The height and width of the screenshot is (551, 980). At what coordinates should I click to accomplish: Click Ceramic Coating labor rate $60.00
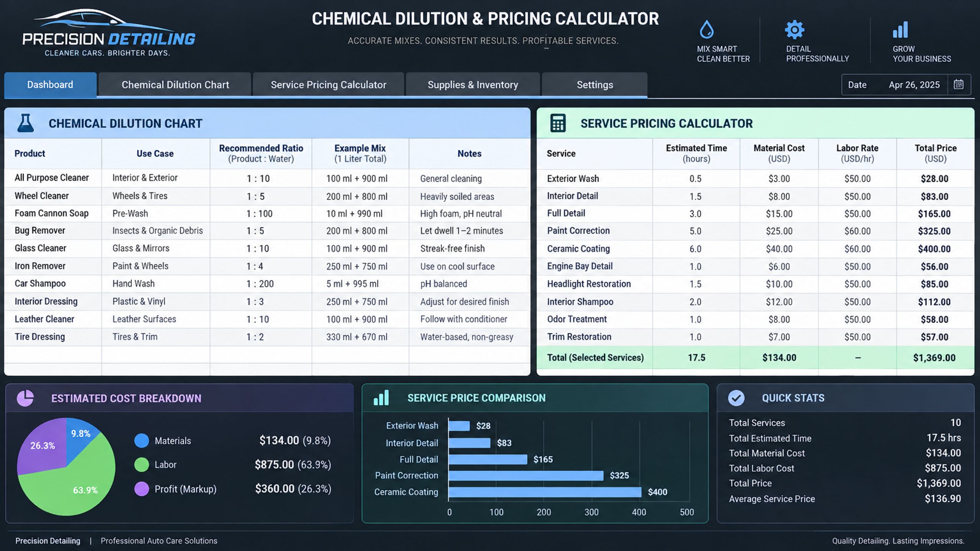tap(857, 249)
